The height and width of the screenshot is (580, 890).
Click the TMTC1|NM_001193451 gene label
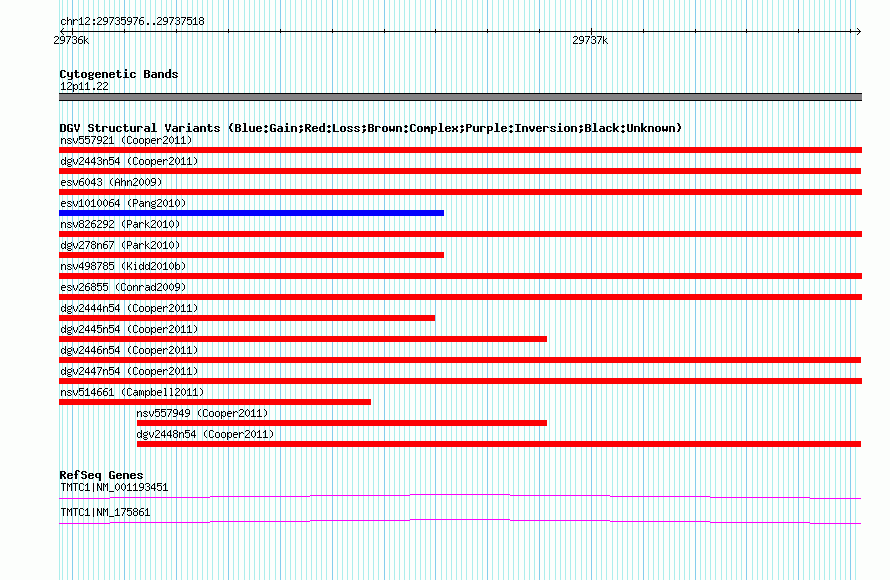click(114, 487)
